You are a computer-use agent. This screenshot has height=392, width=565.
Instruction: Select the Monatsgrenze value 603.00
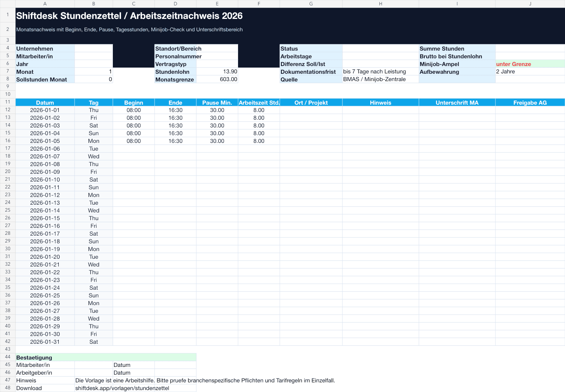(217, 79)
